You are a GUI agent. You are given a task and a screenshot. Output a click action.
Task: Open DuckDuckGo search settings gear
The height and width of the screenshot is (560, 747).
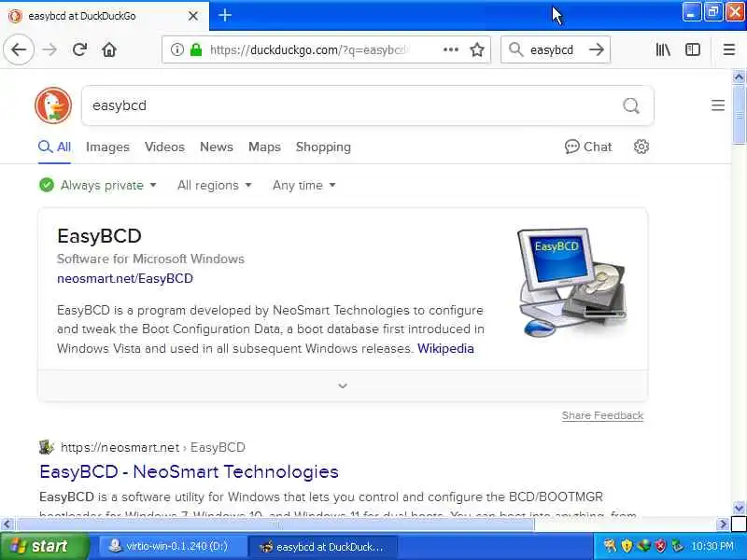click(x=641, y=147)
